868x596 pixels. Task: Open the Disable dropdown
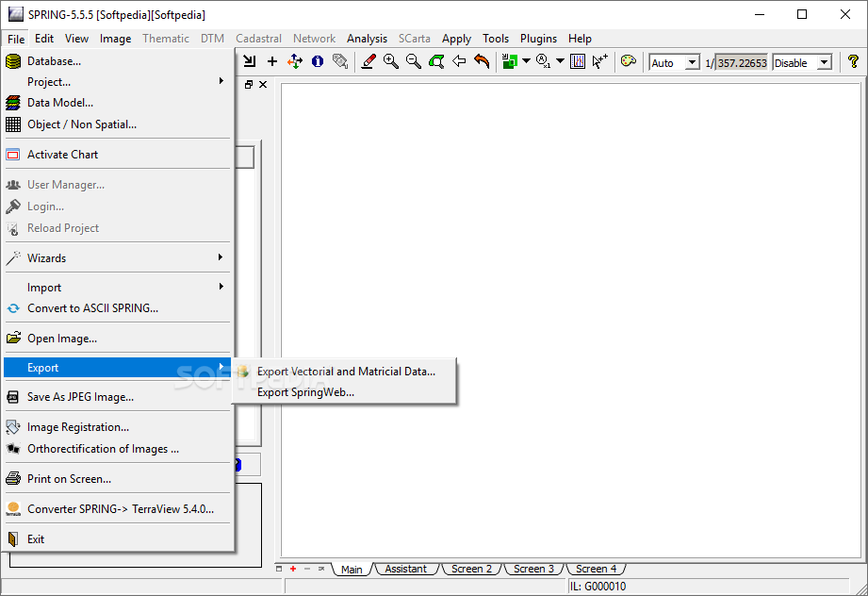(802, 62)
